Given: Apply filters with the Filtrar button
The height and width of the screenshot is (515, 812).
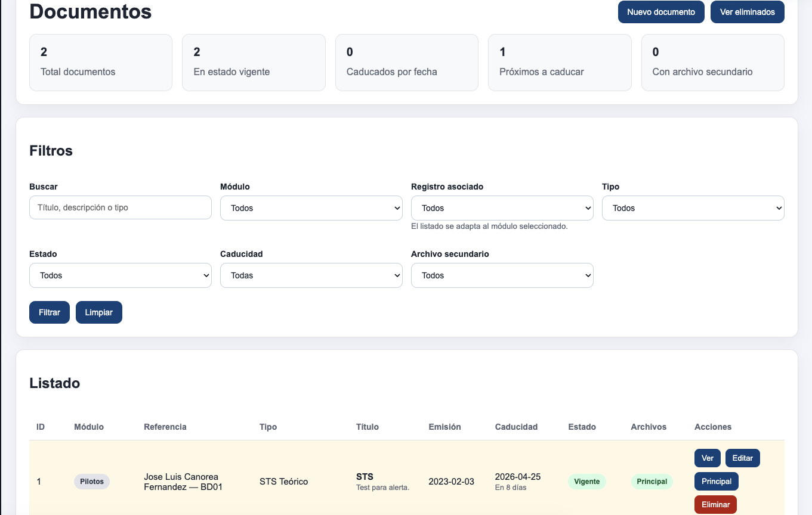Looking at the screenshot, I should coord(50,312).
